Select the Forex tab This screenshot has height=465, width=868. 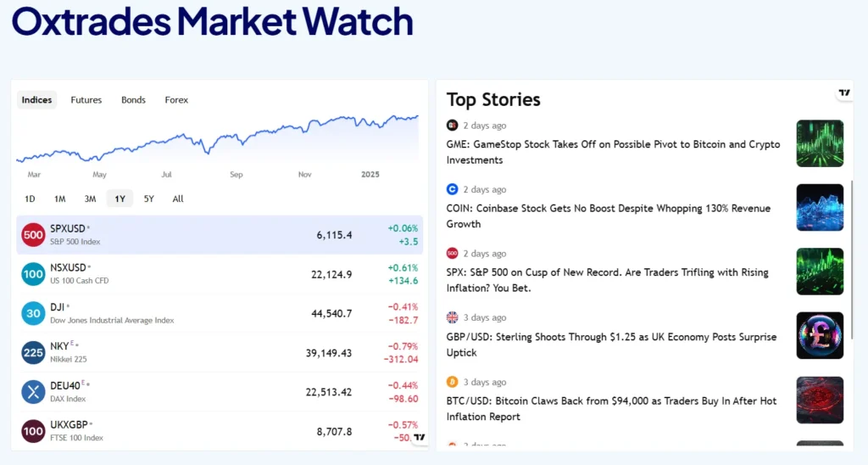click(x=176, y=100)
